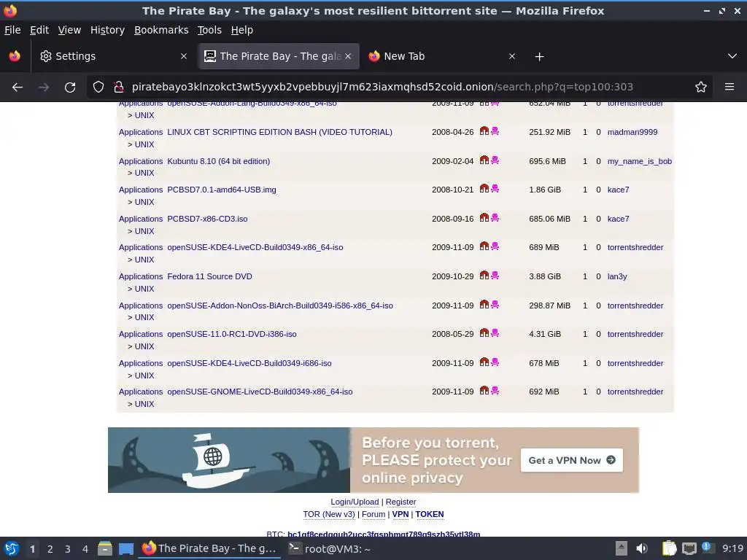
Task: Click the pirate ship banner image
Action: (x=228, y=460)
